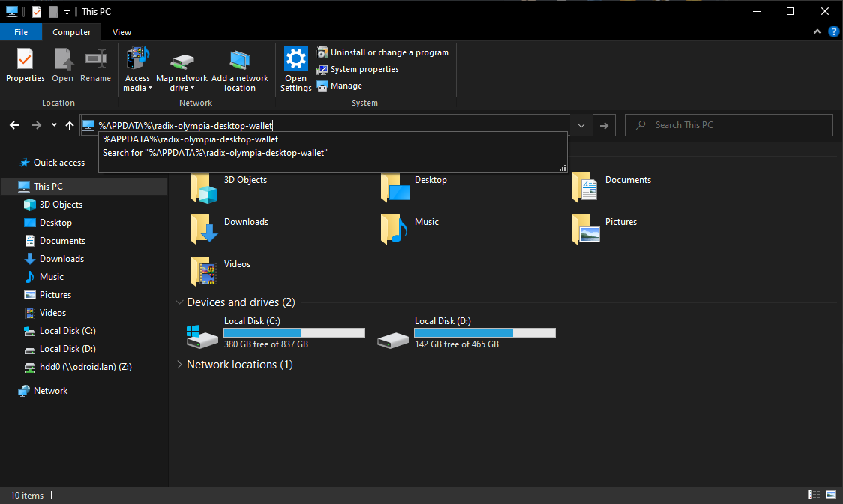Select the Pictures folder icon in the main pane
Image resolution: width=843 pixels, height=504 pixels.
tap(586, 229)
